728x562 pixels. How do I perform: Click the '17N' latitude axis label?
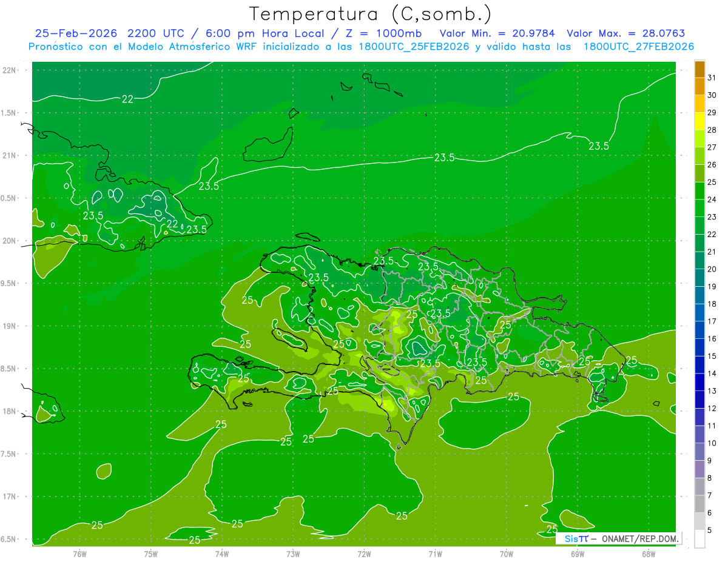click(x=9, y=497)
